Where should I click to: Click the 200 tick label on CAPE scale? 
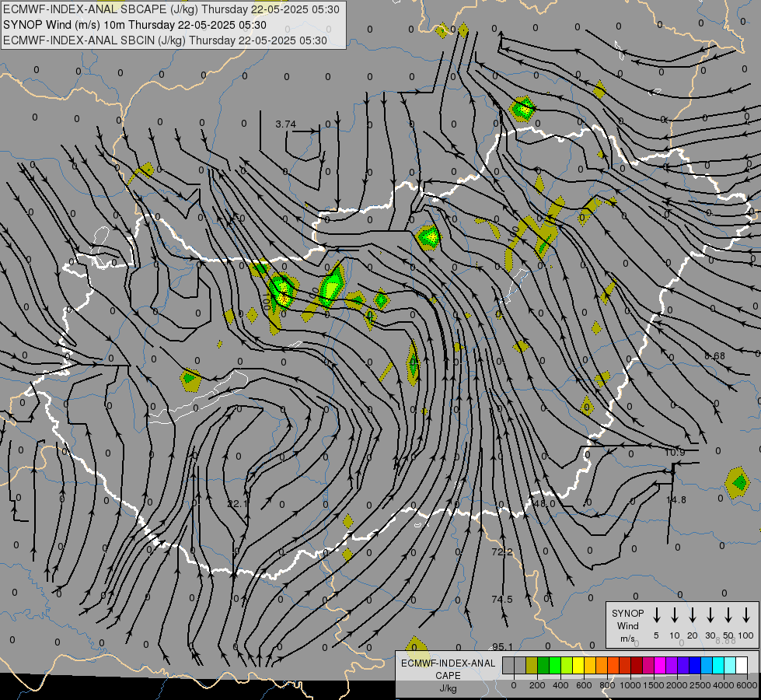point(537,685)
